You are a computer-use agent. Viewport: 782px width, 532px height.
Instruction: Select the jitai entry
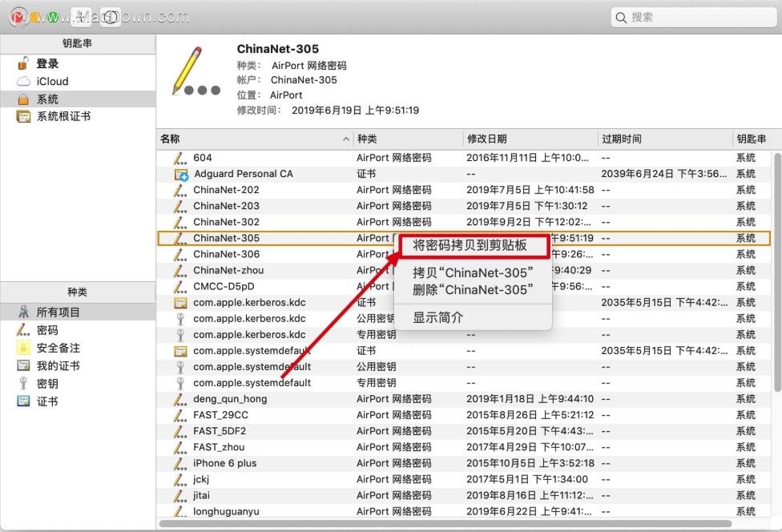[x=201, y=495]
